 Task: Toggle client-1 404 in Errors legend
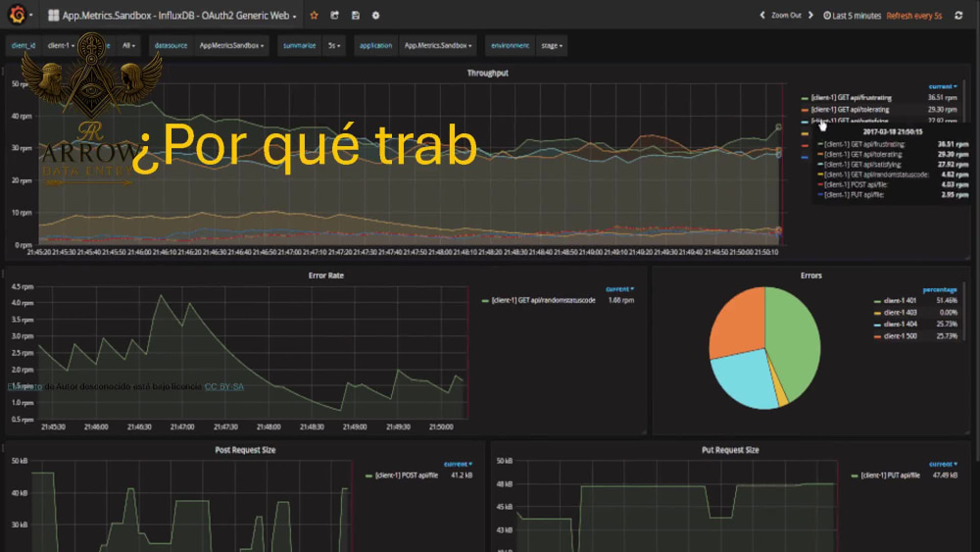900,325
